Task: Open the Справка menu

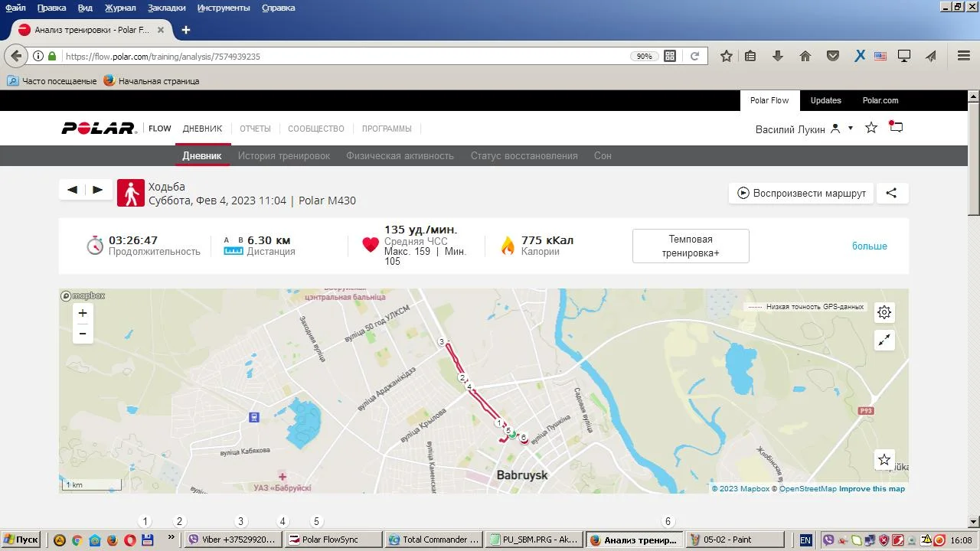Action: (x=278, y=8)
